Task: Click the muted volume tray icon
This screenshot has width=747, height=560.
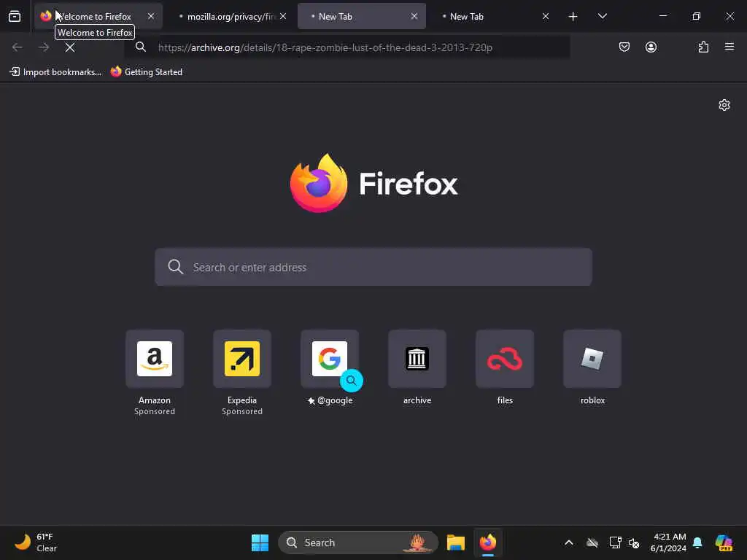Action: pyautogui.click(x=634, y=542)
